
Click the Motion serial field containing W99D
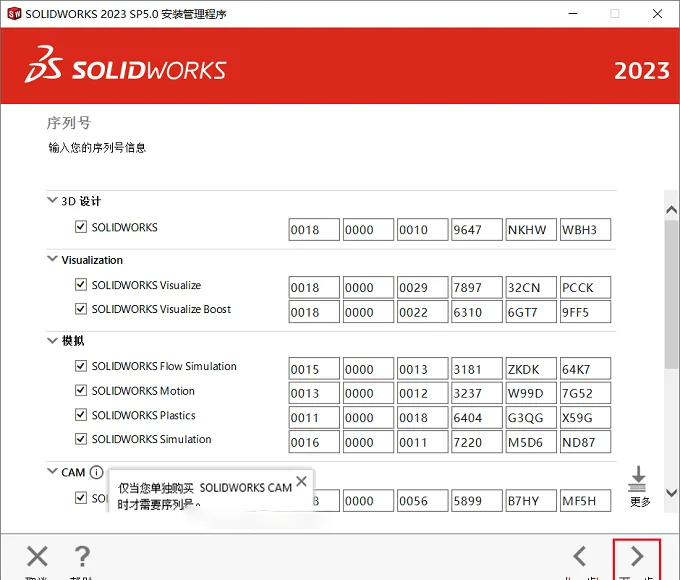point(531,393)
